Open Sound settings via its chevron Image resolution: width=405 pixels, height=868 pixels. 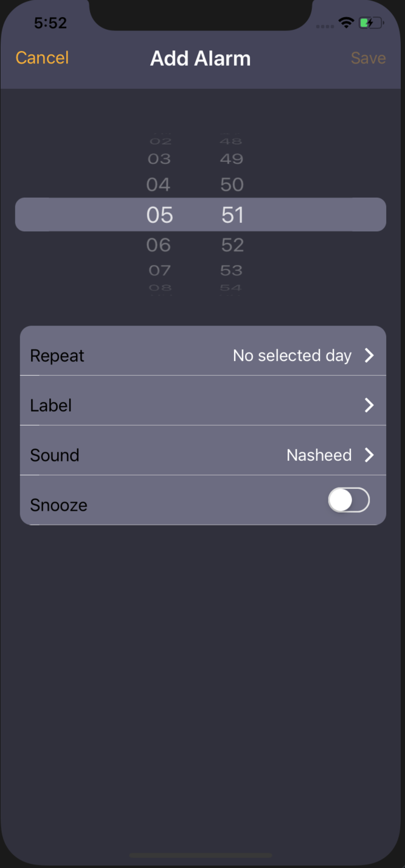(369, 455)
